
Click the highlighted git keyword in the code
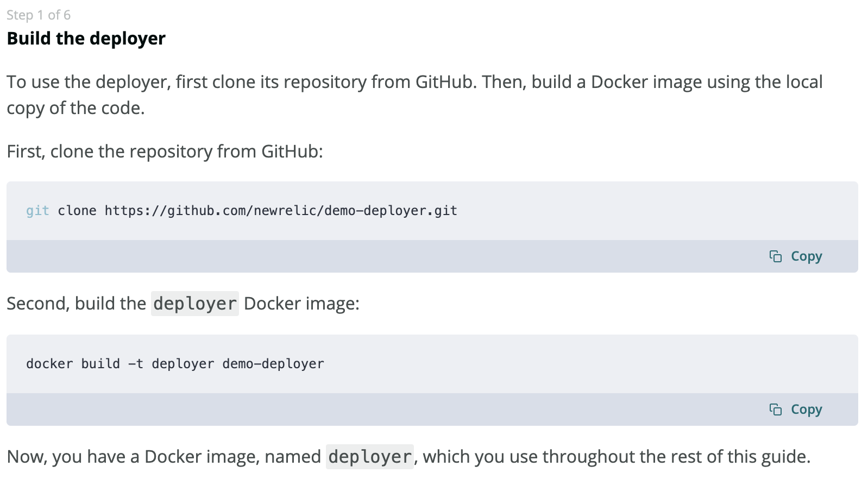tap(37, 210)
